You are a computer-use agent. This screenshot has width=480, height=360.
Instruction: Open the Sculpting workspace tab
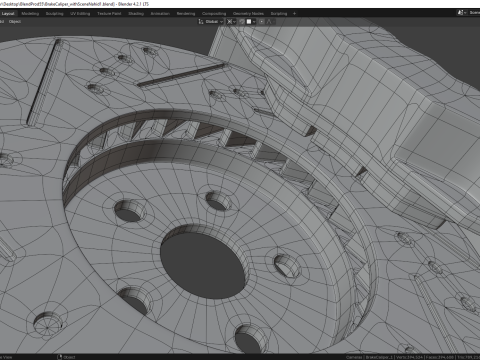[x=54, y=14]
